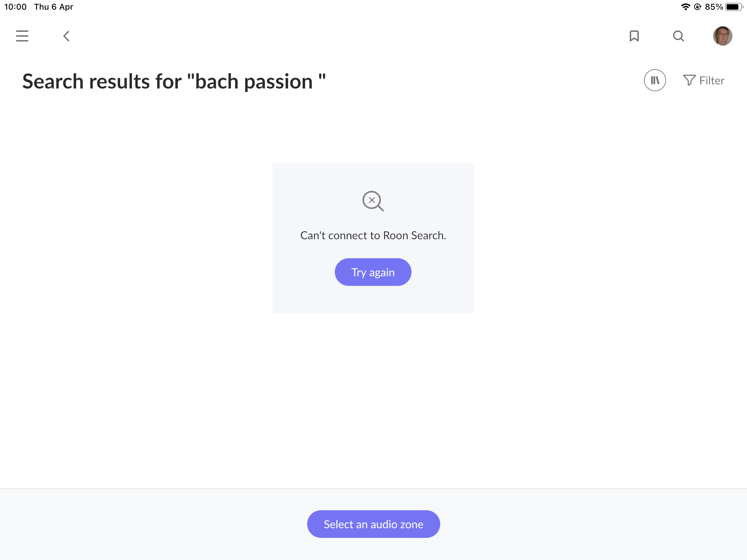Viewport: 747px width, 560px height.
Task: Choose Select an audio zone
Action: [x=373, y=524]
